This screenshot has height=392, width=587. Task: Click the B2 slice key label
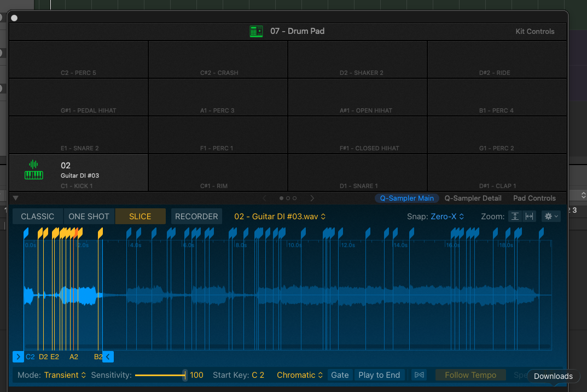(98, 357)
